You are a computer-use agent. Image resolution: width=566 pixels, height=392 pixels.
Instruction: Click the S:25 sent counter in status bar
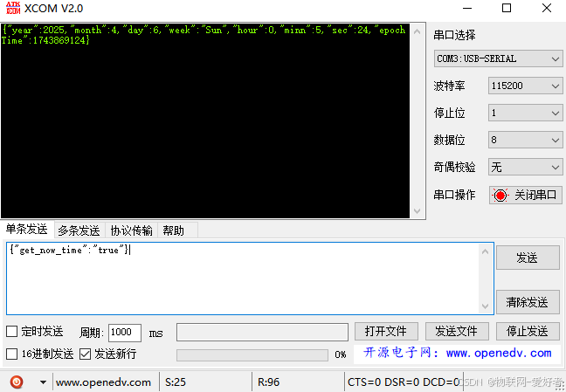coord(176,382)
